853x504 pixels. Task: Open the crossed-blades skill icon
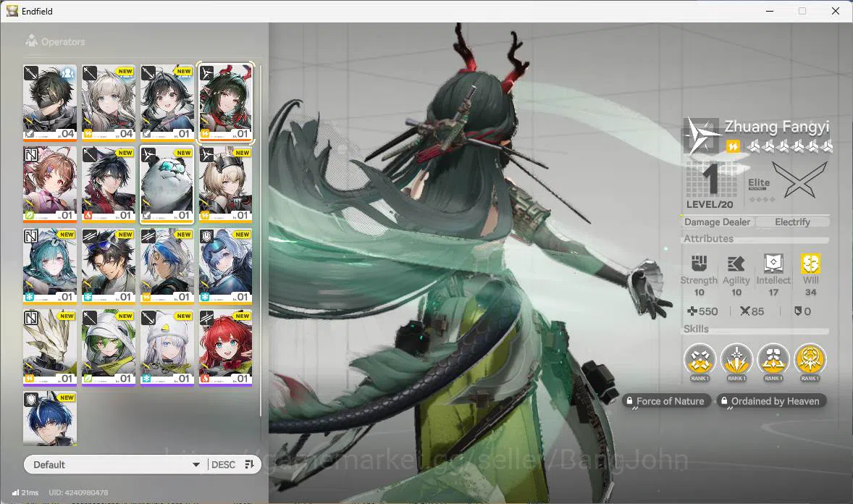[x=699, y=359]
